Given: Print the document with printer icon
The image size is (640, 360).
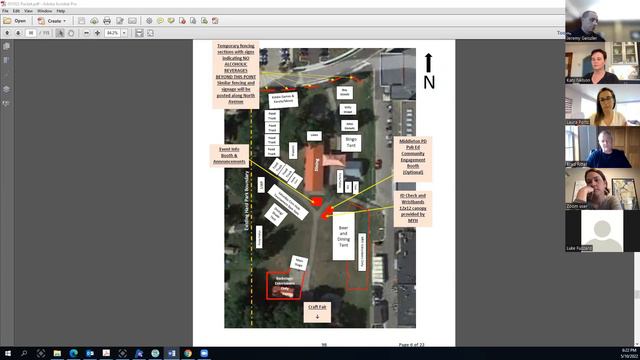Looking at the screenshot, I should [107, 21].
